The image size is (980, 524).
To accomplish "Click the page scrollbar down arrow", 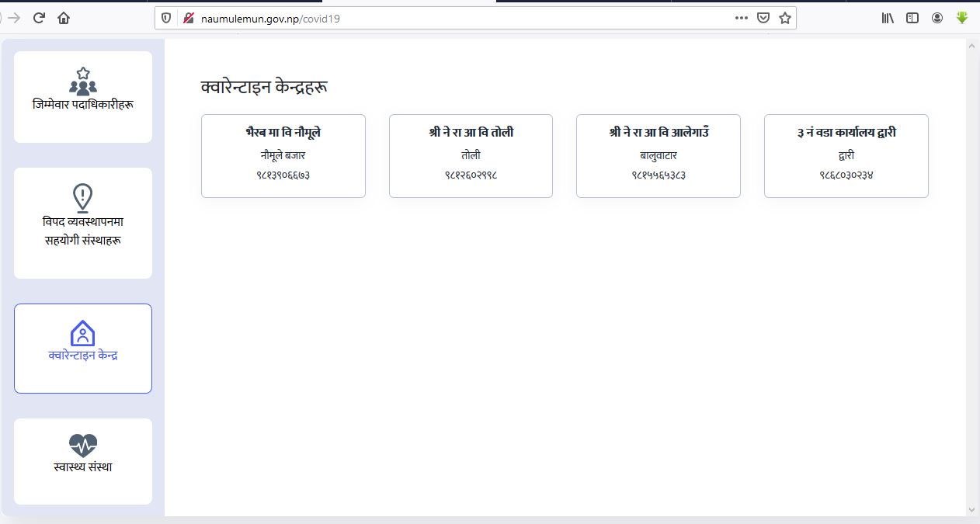I will [x=972, y=510].
